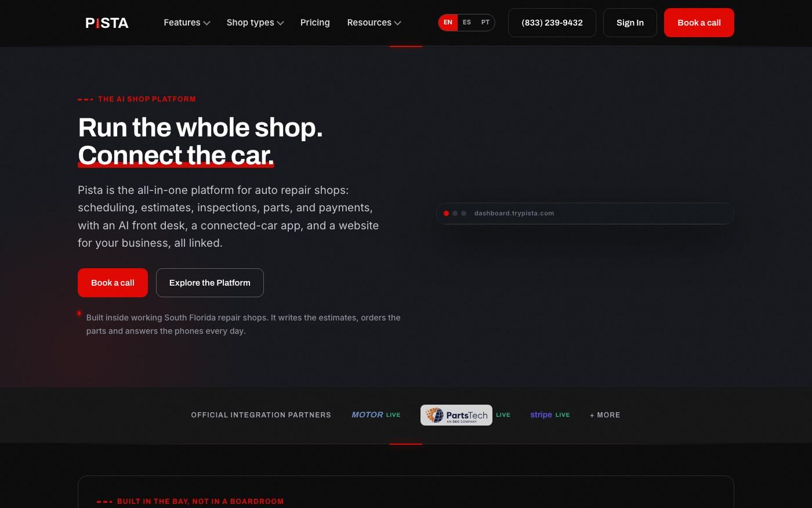Expand the Resources dropdown menu
812x508 pixels.
pyautogui.click(x=374, y=23)
